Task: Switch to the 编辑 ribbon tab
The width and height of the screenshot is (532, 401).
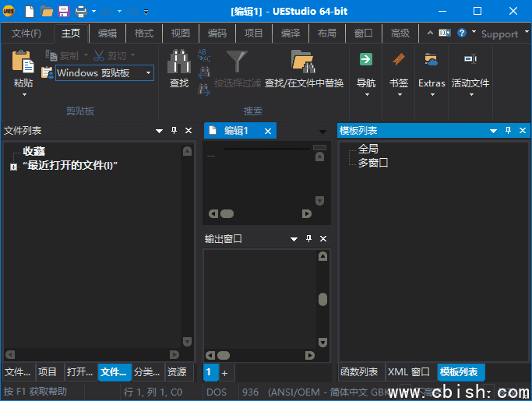Action: coord(107,33)
